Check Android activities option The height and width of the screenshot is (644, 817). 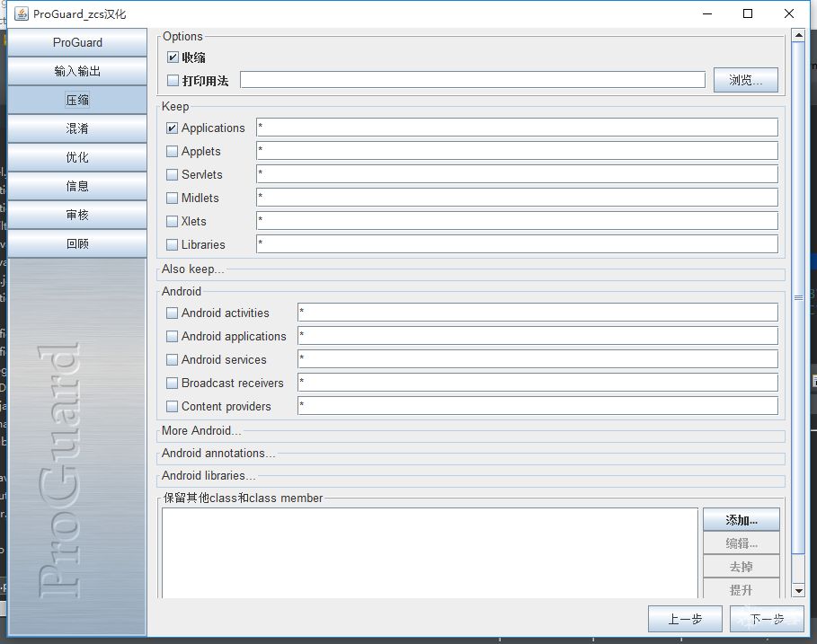click(x=172, y=313)
